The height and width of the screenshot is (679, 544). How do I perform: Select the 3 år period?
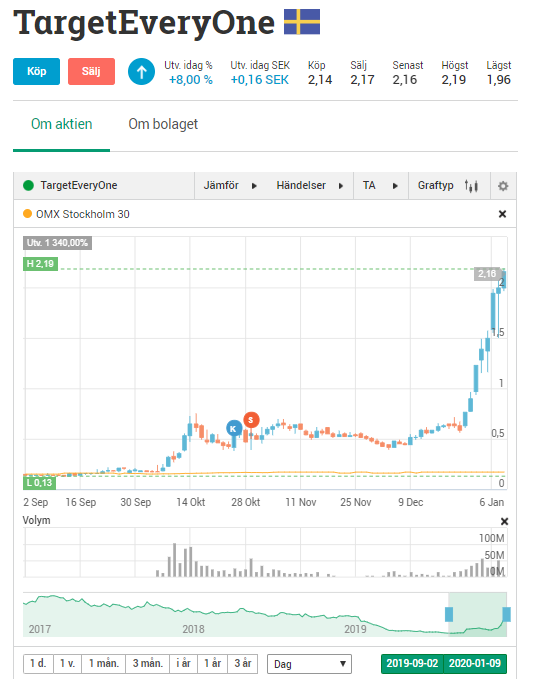(243, 663)
